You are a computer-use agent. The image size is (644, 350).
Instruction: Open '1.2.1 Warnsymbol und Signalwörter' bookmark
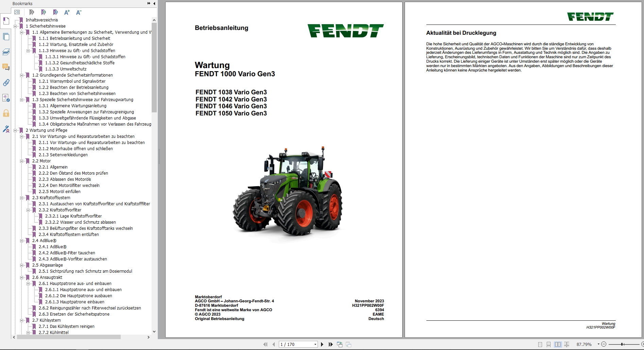coord(72,81)
